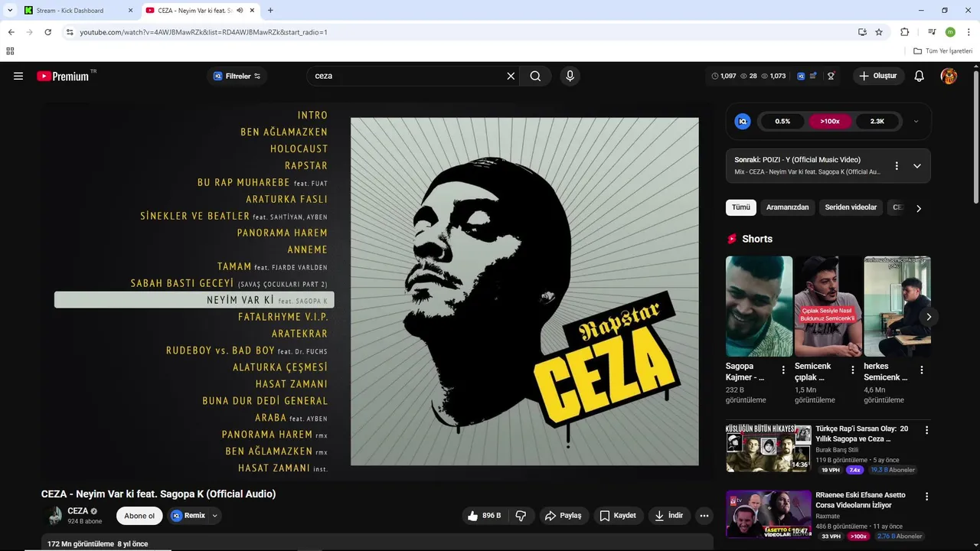Dislike the video with thumbs down
Image resolution: width=980 pixels, height=551 pixels.
pos(521,516)
